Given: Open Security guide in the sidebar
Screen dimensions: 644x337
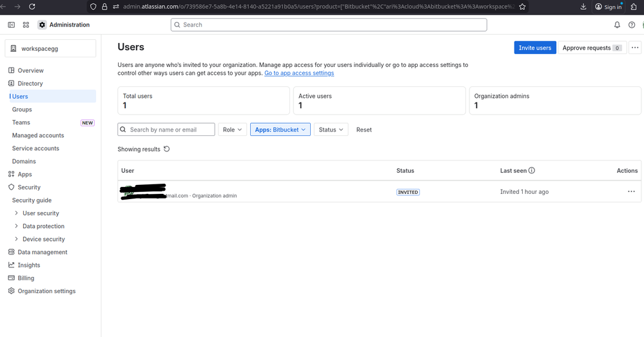Looking at the screenshot, I should pos(32,200).
